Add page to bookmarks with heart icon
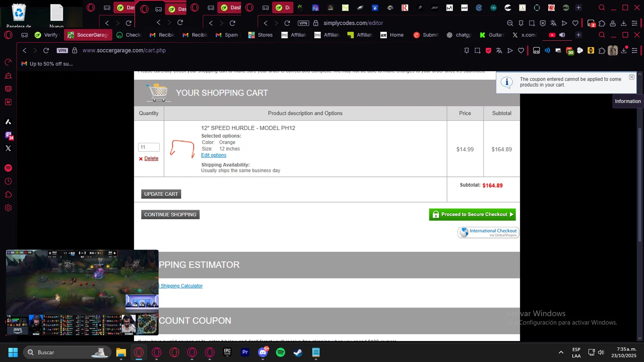Image resolution: width=644 pixels, height=362 pixels. 521,50
